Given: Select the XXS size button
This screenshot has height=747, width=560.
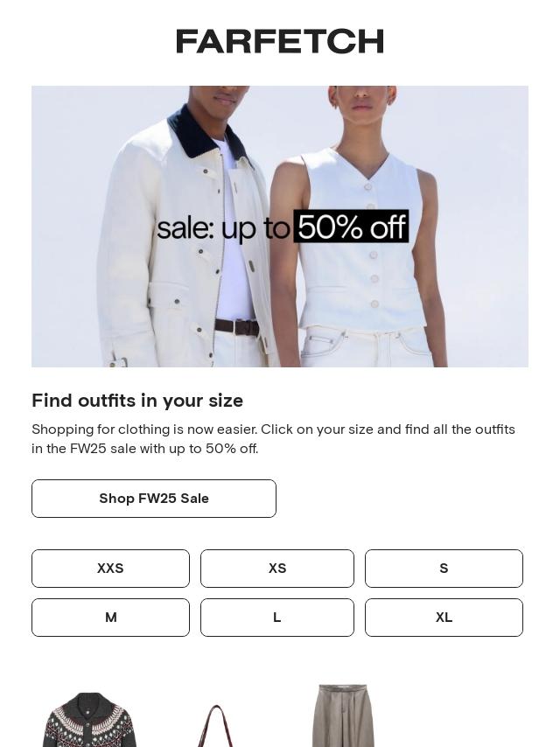Looking at the screenshot, I should point(110,569).
